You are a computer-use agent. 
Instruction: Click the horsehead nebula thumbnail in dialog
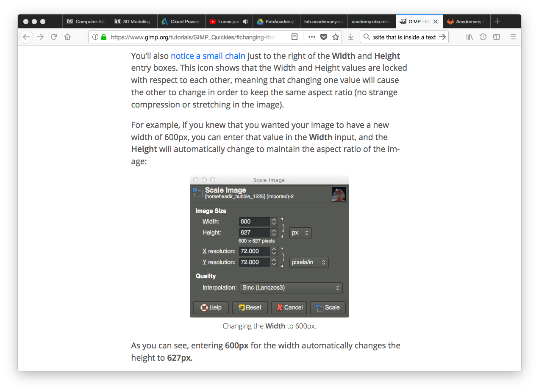point(339,194)
